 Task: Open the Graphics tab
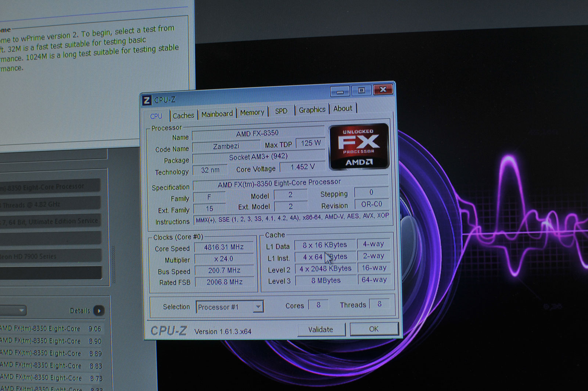(x=312, y=109)
